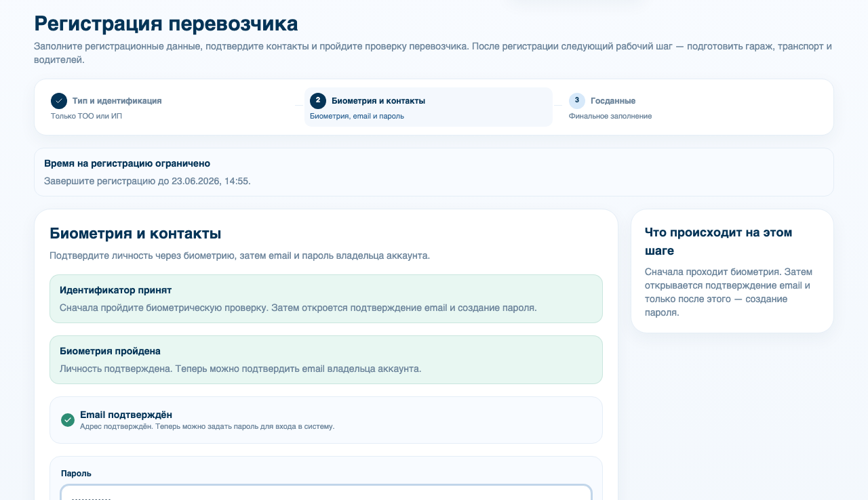Click the Биометрия пройдена status title
868x500 pixels.
pyautogui.click(x=110, y=351)
